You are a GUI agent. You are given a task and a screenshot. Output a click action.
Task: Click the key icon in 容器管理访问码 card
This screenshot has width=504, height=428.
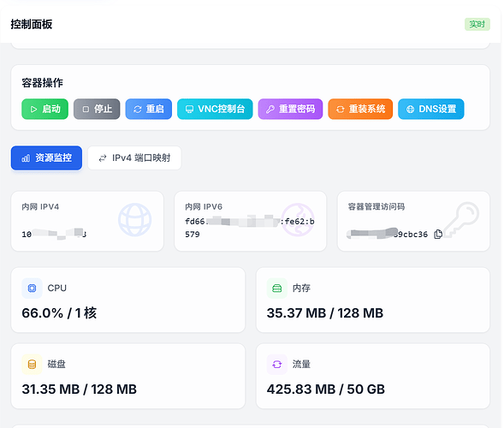click(x=461, y=220)
